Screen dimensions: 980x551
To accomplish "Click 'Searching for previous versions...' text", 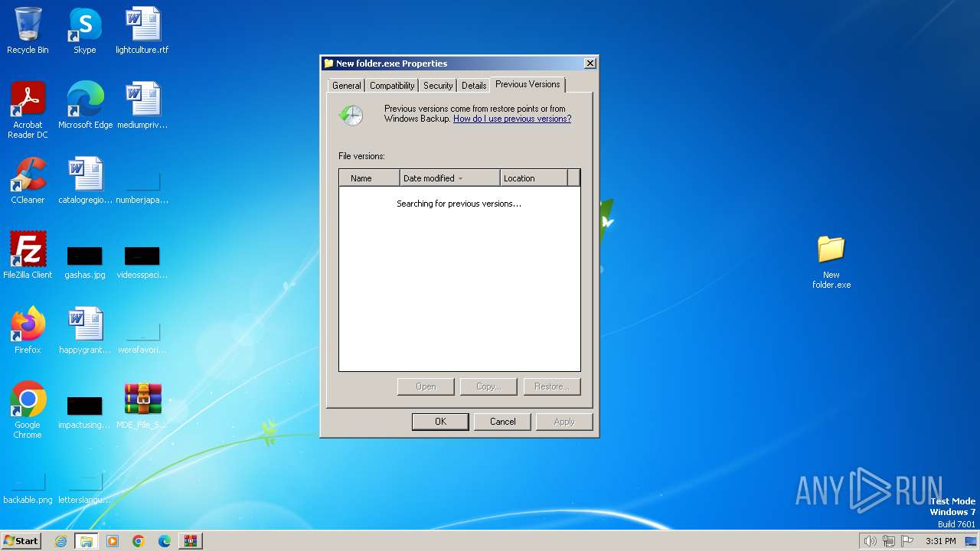I will [459, 204].
